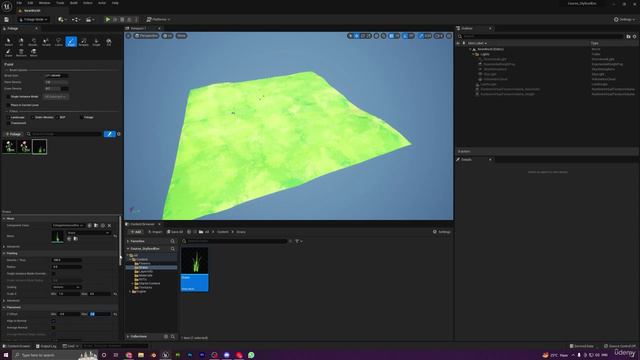
Task: Click the translate gizmo icon in viewport
Action: [357, 36]
